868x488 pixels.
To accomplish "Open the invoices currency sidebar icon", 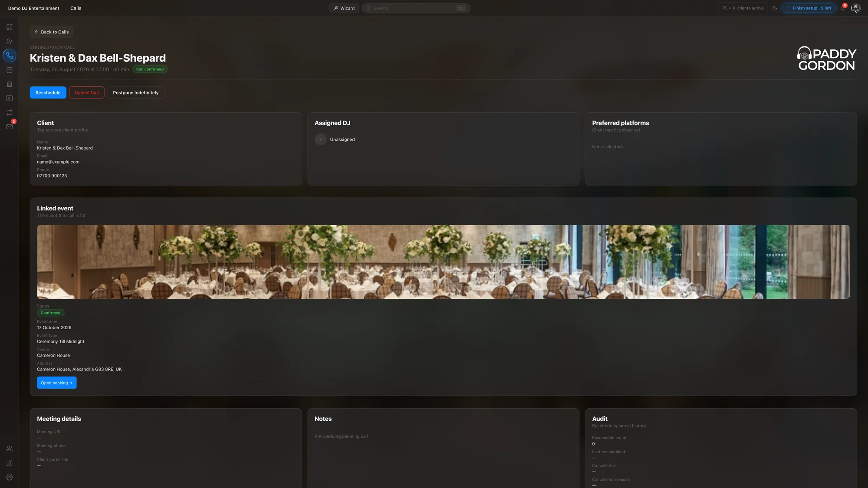I will click(x=10, y=98).
